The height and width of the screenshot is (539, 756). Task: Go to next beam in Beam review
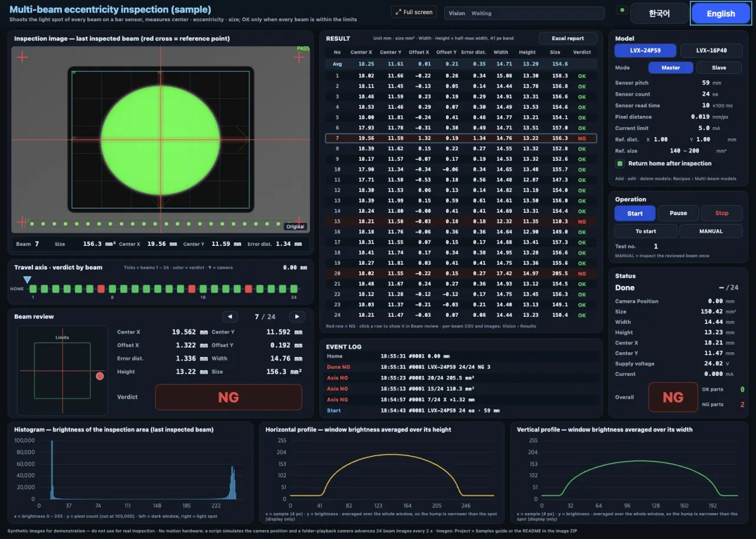click(297, 317)
